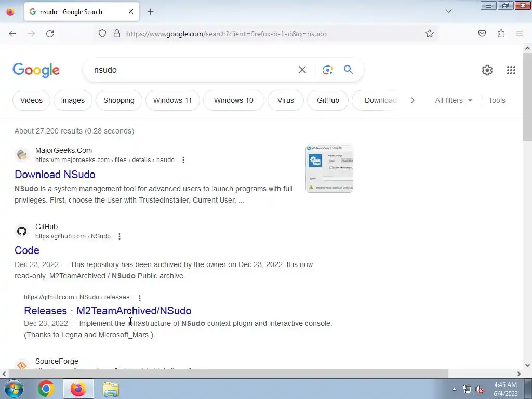Refine search with Windows 10 chip
The height and width of the screenshot is (399, 532).
(233, 100)
